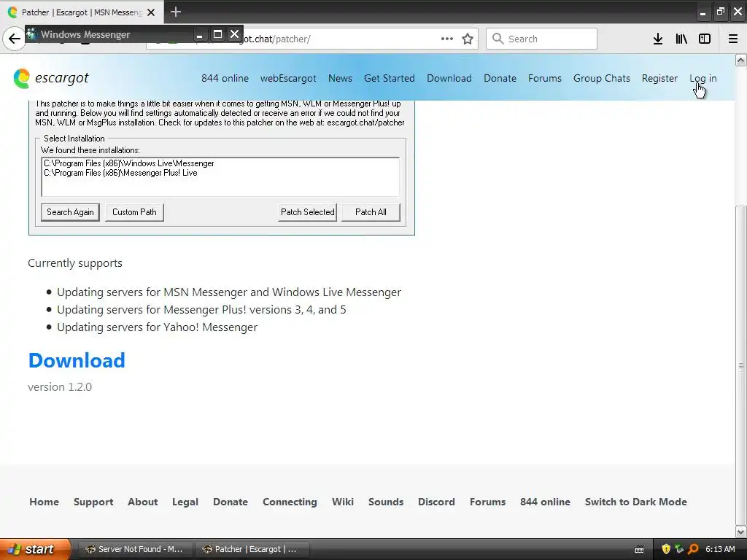
Task: Open the Firefox hamburger menu
Action: click(733, 39)
